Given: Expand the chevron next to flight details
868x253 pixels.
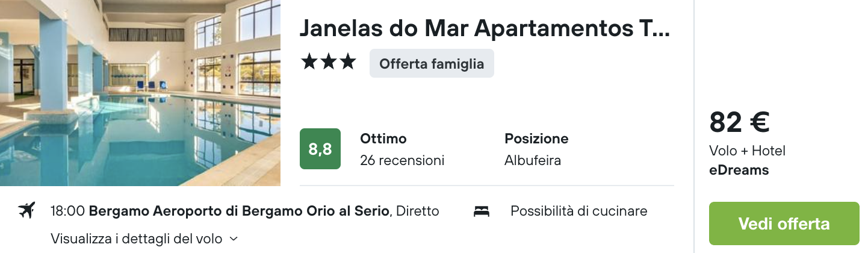Looking at the screenshot, I should (x=234, y=239).
